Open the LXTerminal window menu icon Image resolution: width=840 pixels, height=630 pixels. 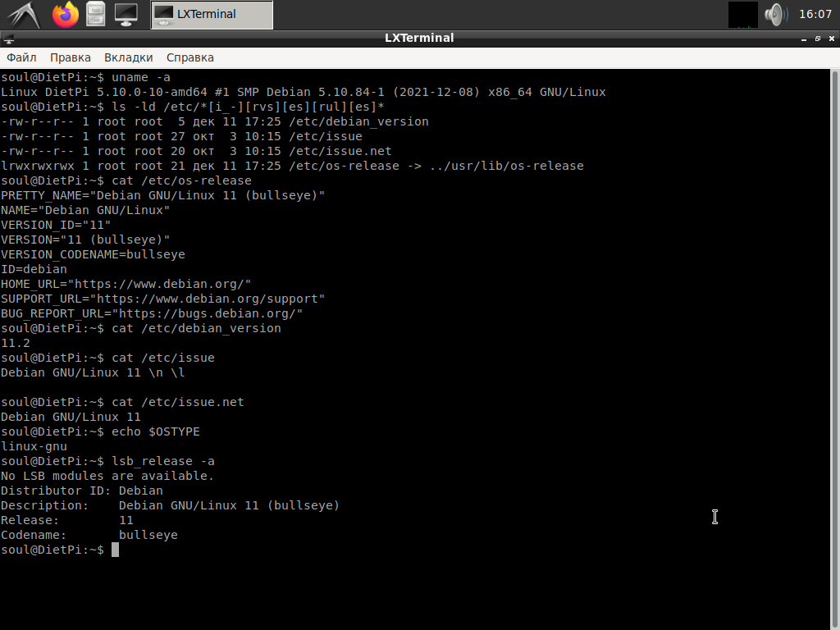(8, 39)
